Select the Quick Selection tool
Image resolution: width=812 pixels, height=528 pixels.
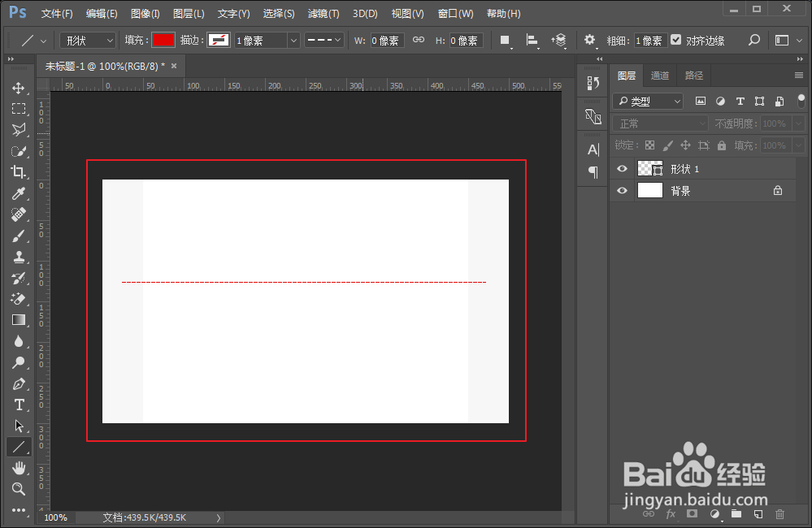click(19, 151)
